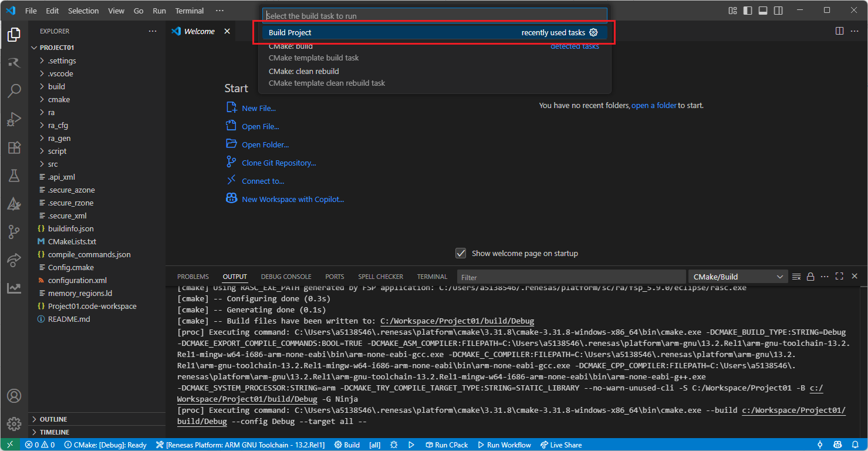Image resolution: width=868 pixels, height=451 pixels.
Task: Expand the TIMELINE section
Action: pyautogui.click(x=97, y=432)
